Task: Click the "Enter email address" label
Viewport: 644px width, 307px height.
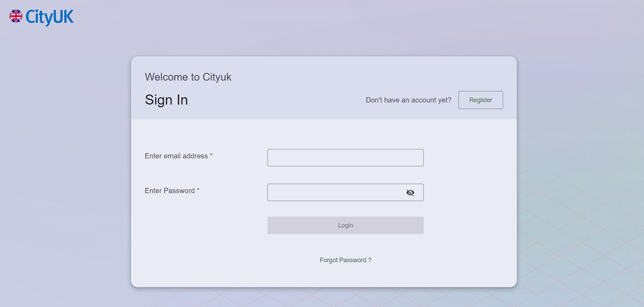Action: (x=176, y=156)
